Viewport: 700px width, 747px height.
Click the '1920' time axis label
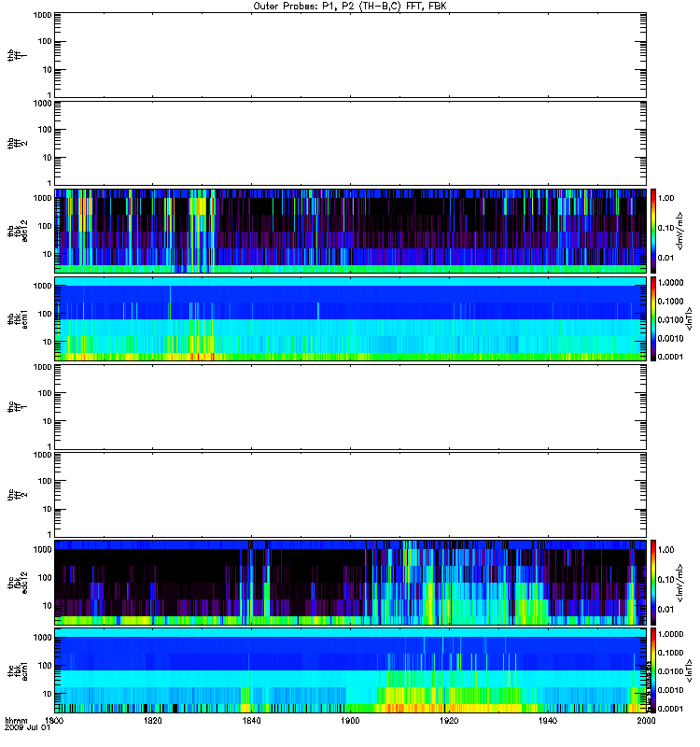tap(449, 720)
